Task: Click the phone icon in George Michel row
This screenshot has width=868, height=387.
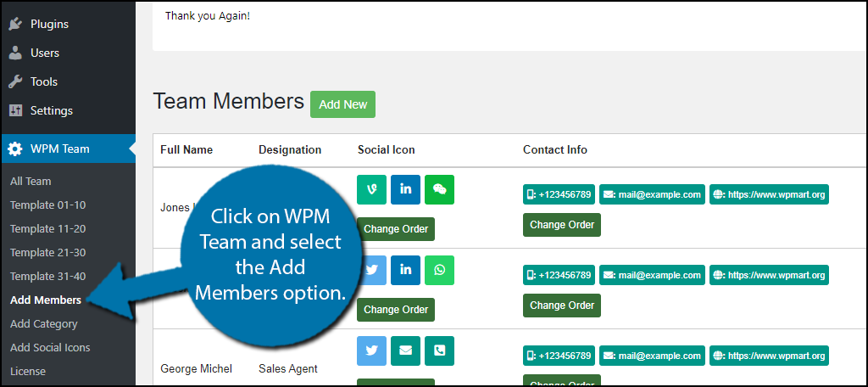Action: pyautogui.click(x=440, y=351)
